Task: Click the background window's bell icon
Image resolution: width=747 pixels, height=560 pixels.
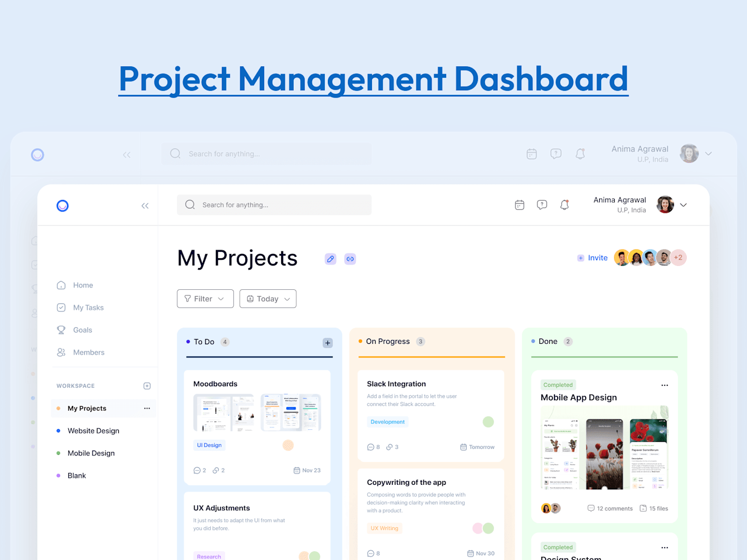Action: click(580, 154)
